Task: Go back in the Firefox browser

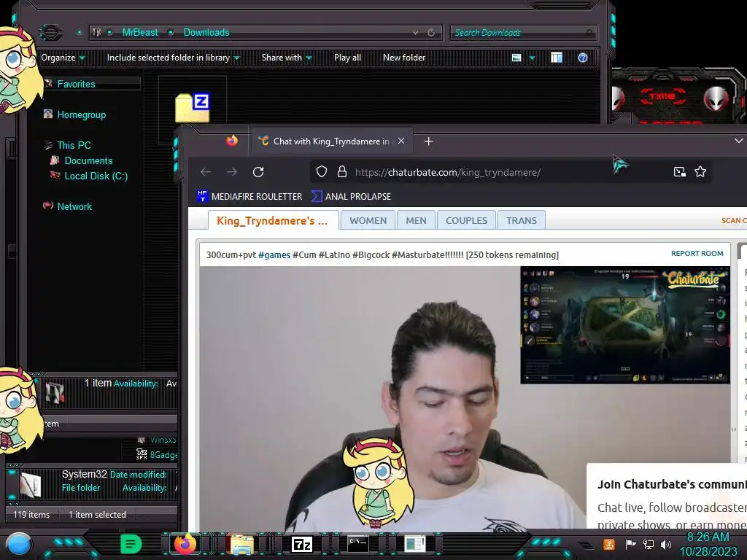Action: tap(206, 172)
